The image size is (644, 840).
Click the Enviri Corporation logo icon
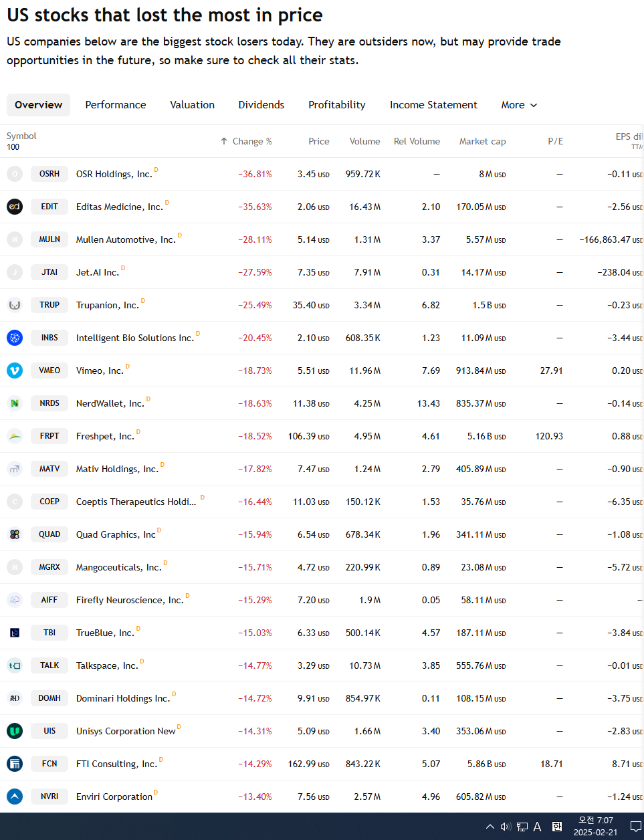point(15,797)
